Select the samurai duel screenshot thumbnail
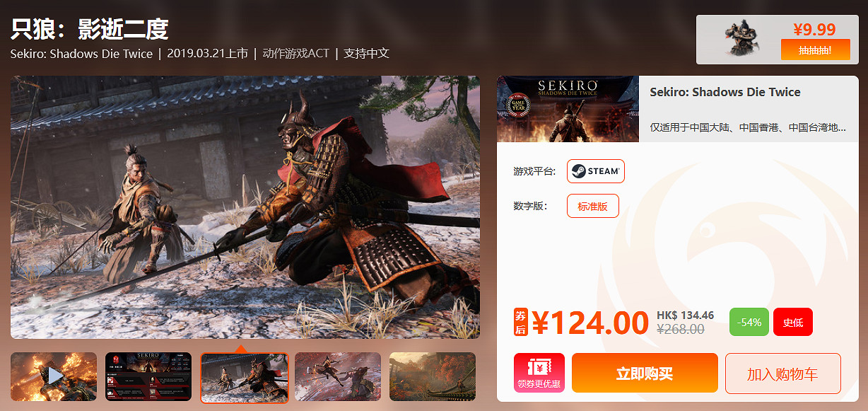 [245, 378]
